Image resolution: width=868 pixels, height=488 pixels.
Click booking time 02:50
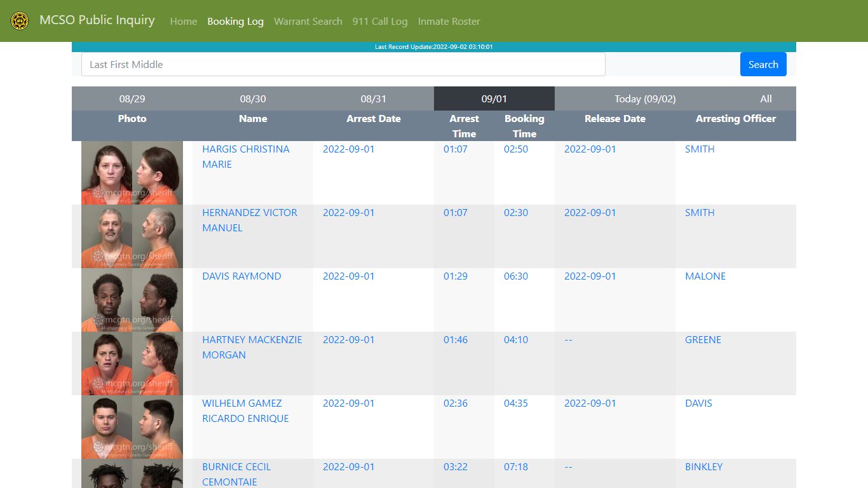pos(516,149)
